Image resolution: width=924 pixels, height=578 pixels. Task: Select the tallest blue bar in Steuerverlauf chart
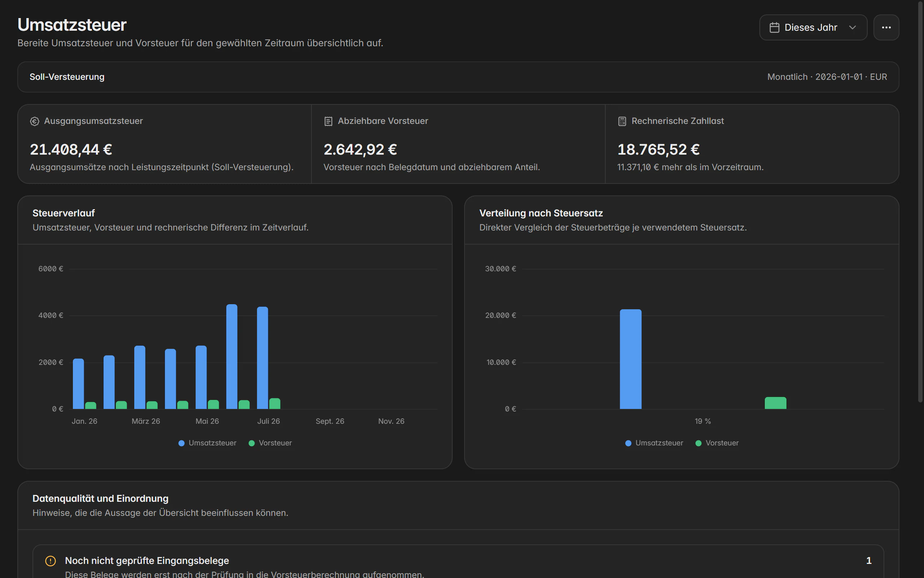point(232,357)
